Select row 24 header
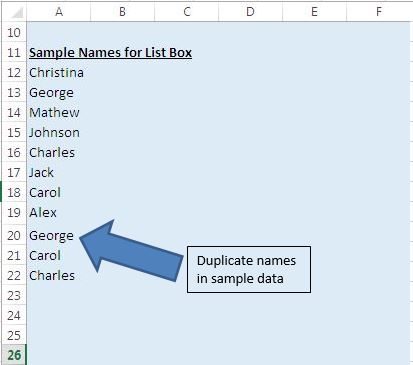 click(14, 315)
